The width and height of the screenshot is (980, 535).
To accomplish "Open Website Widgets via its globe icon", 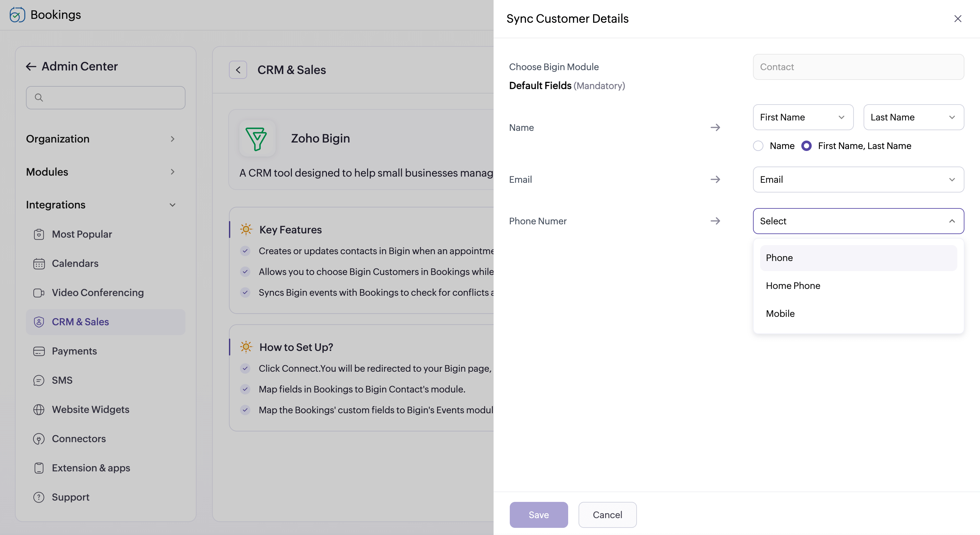I will [x=39, y=410].
